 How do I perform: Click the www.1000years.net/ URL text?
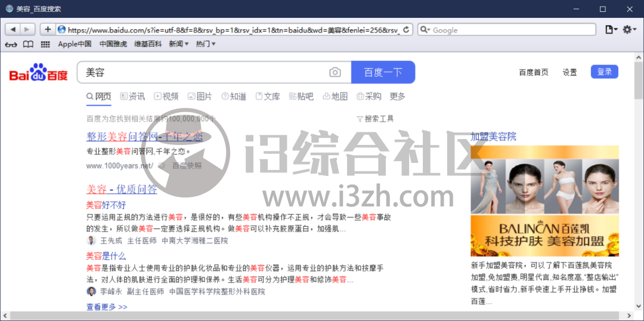pos(119,166)
